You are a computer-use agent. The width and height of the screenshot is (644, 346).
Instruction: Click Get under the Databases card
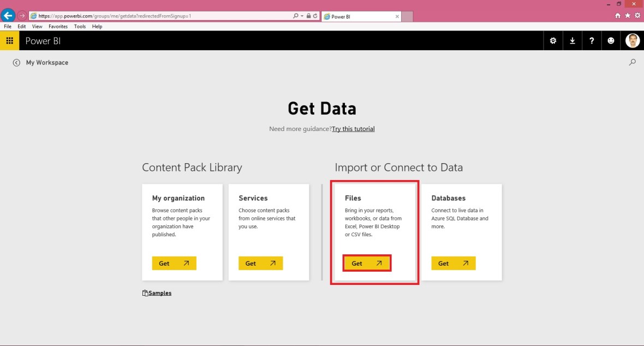coord(453,263)
